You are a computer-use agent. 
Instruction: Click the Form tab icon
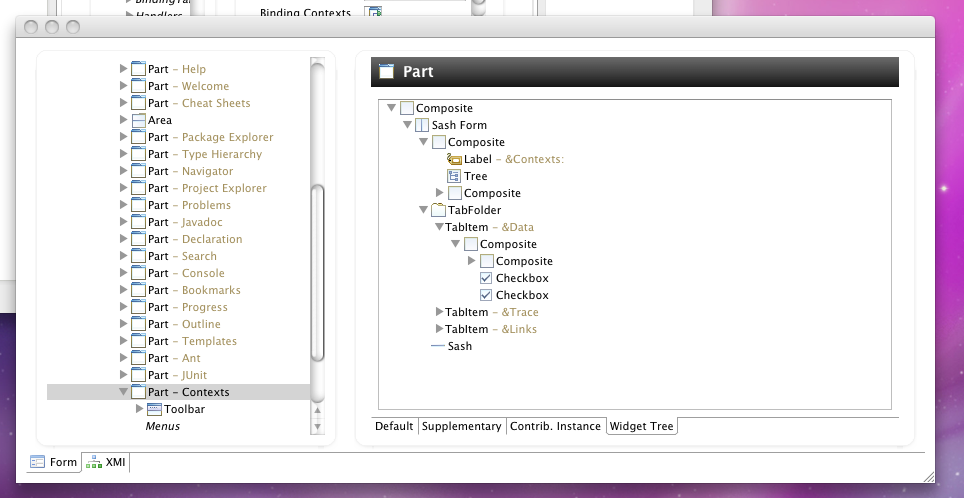point(38,462)
